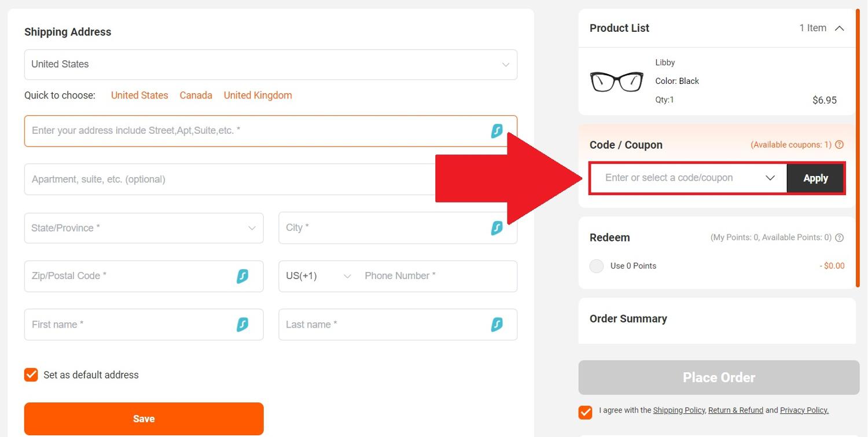Click the autofill icon in the First name field
The height and width of the screenshot is (437, 868).
pyautogui.click(x=243, y=325)
